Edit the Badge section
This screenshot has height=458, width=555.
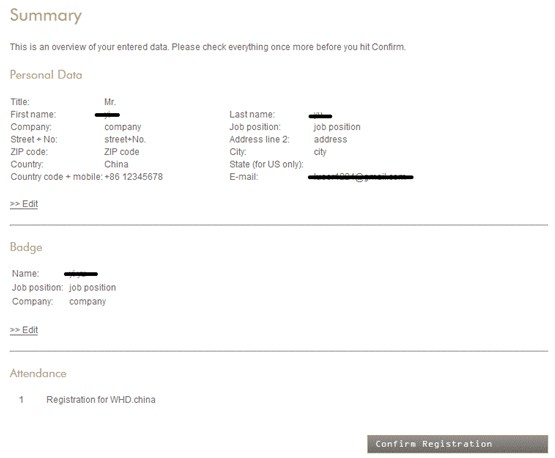[x=24, y=330]
